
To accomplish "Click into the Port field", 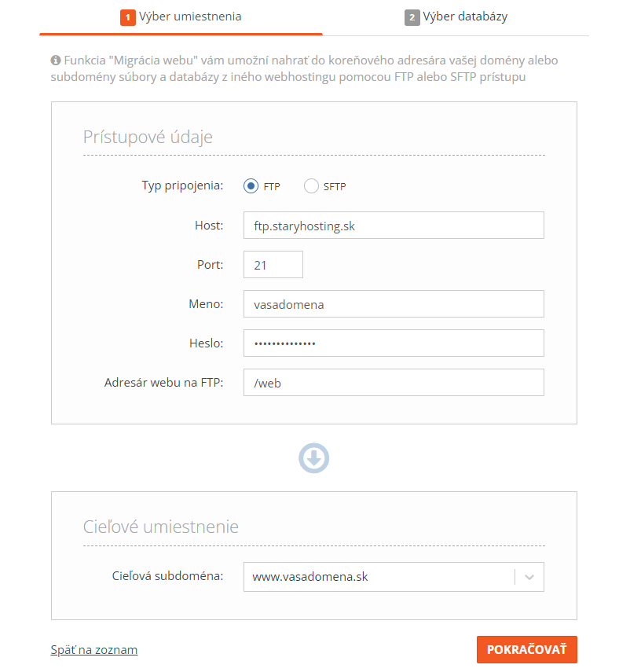I will pos(273,265).
